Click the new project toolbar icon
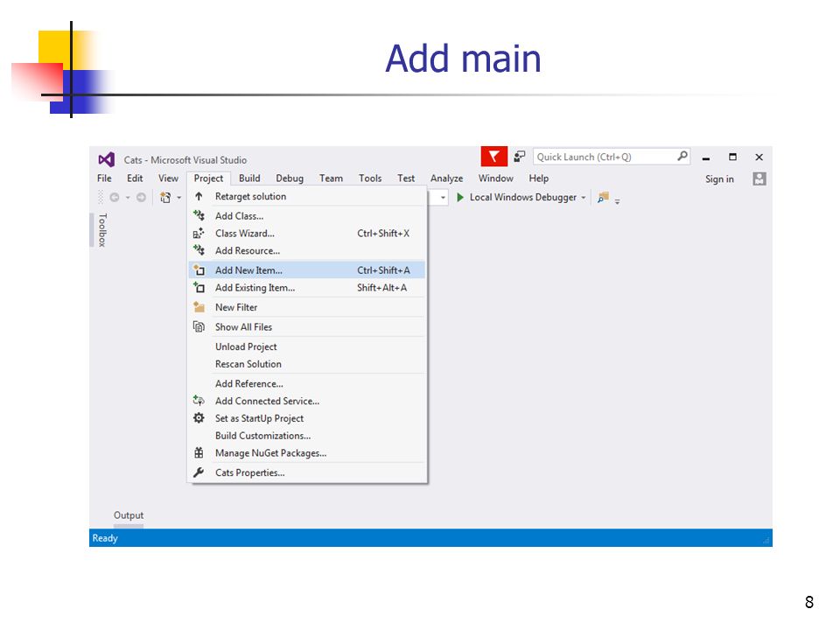Image resolution: width=840 pixels, height=630 pixels. pos(165,197)
